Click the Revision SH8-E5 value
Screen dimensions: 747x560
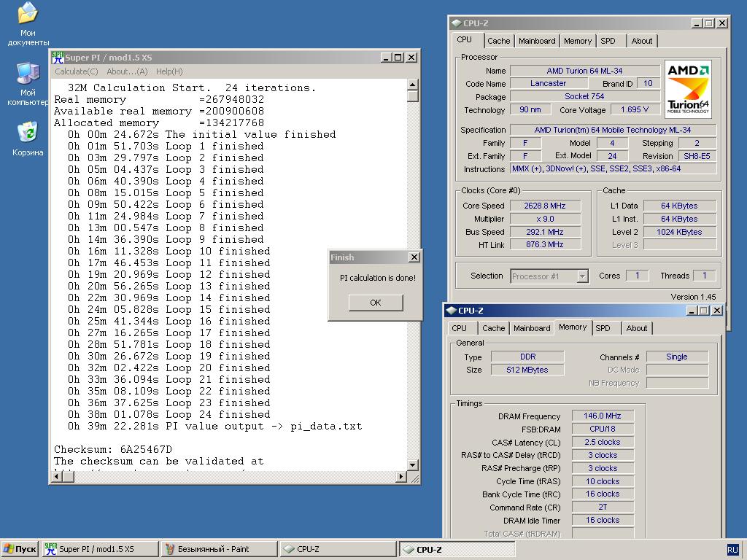click(697, 156)
